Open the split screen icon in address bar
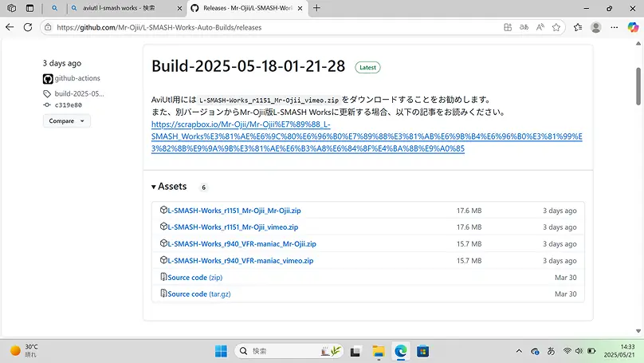The width and height of the screenshot is (644, 363). tap(508, 27)
